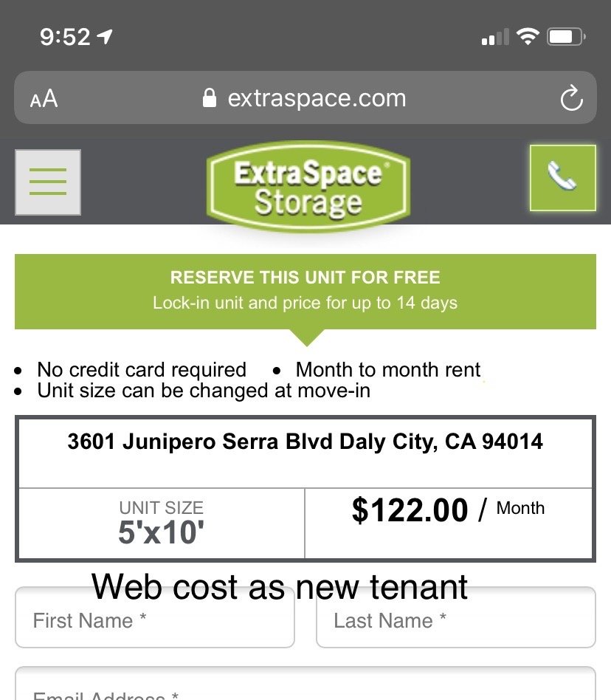Tap the phone call icon
This screenshot has width=611, height=700.
[562, 178]
